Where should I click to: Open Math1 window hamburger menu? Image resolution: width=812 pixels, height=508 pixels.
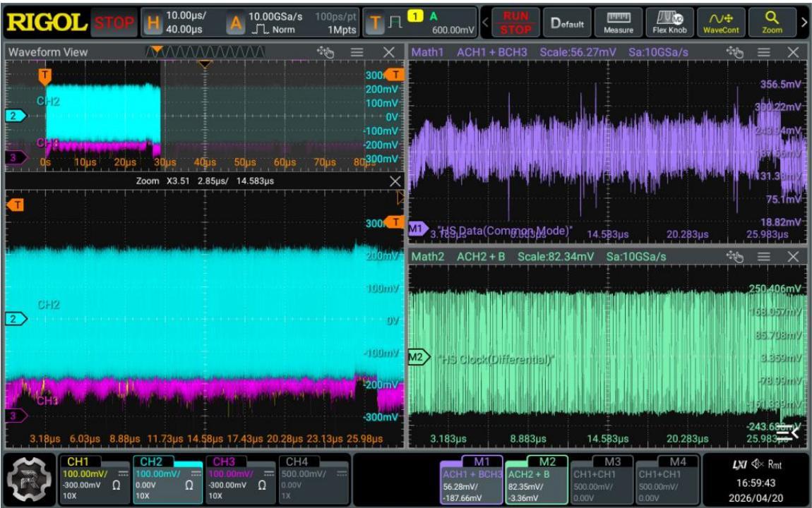tap(764, 52)
